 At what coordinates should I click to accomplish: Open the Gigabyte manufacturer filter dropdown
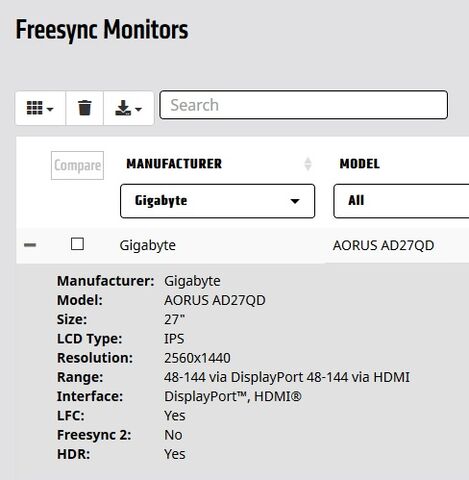(217, 201)
